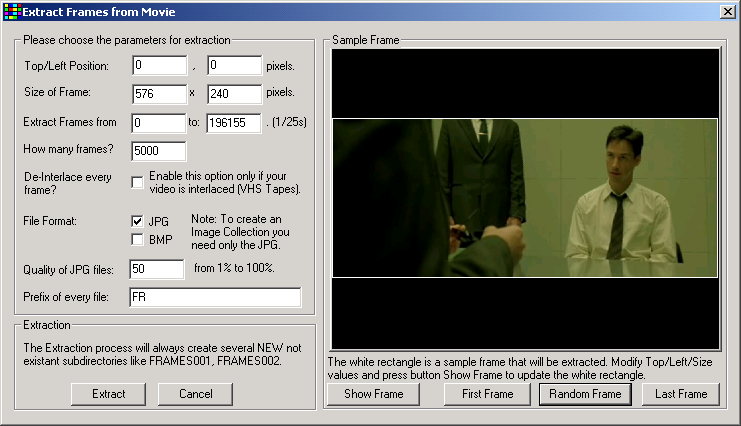Load a Random Frame
The height and width of the screenshot is (426, 741).
tap(585, 394)
